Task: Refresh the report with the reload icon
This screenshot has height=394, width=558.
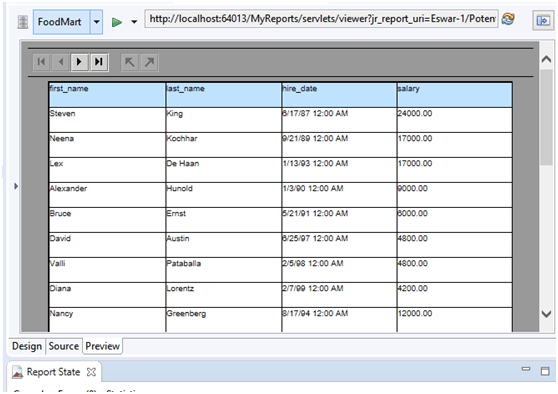Action: click(508, 19)
